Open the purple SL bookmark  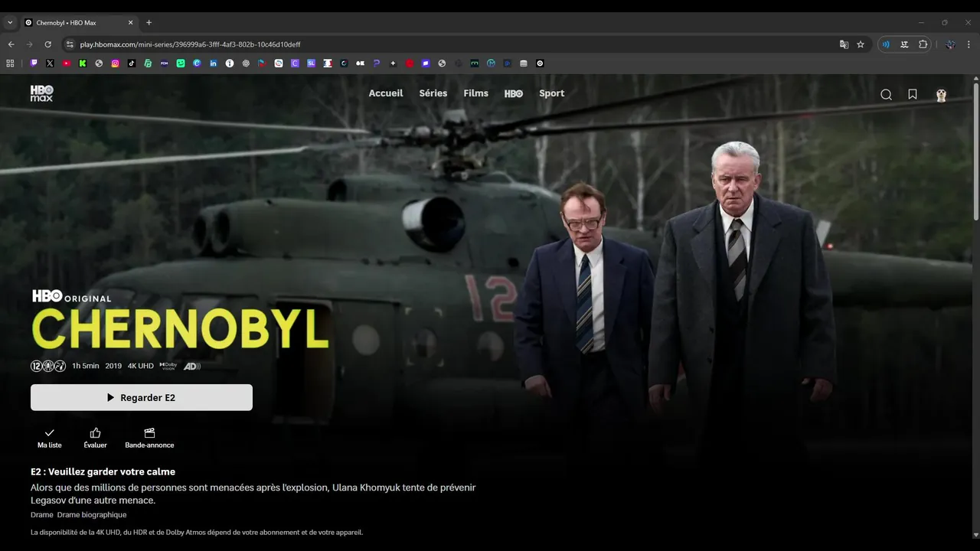tap(312, 64)
